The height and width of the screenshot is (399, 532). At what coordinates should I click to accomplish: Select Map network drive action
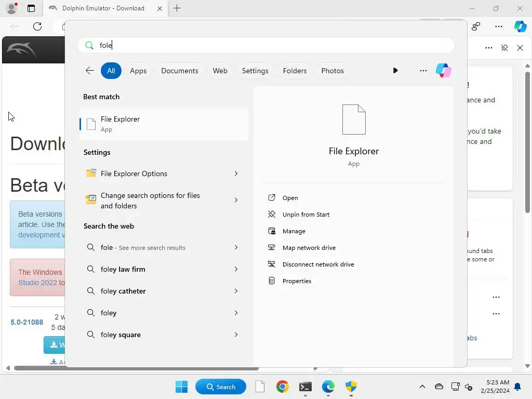point(309,248)
